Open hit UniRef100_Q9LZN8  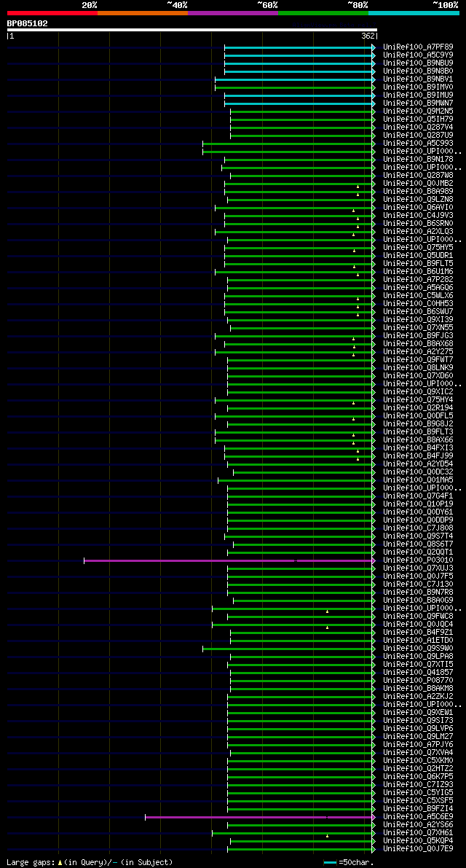point(418,200)
